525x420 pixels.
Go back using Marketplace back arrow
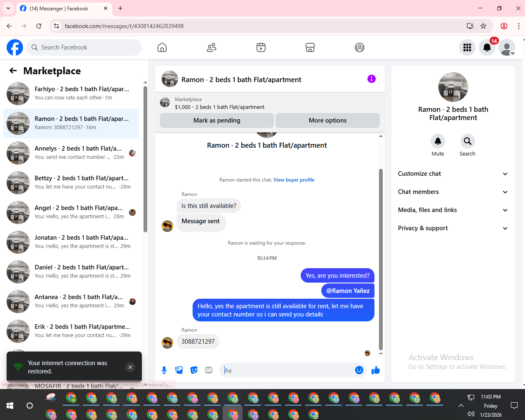click(x=13, y=71)
